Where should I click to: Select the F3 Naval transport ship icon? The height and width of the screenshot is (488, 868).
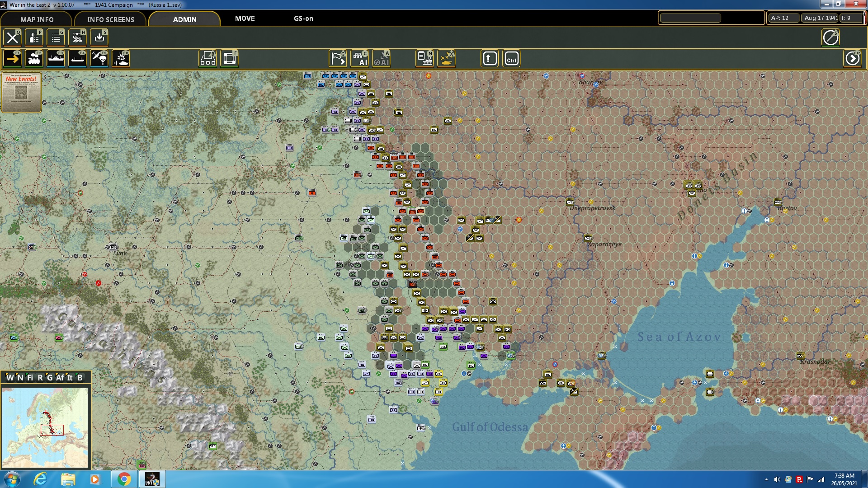point(56,59)
